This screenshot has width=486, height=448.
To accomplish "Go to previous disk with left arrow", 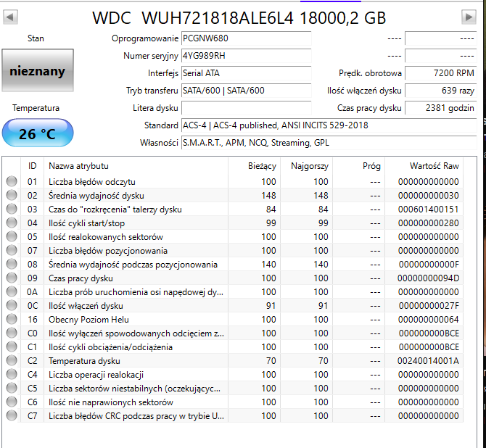I will tap(10, 17).
